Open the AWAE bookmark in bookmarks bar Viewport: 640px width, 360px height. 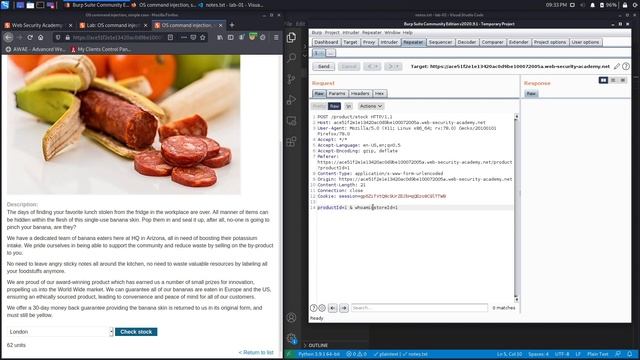click(36, 49)
